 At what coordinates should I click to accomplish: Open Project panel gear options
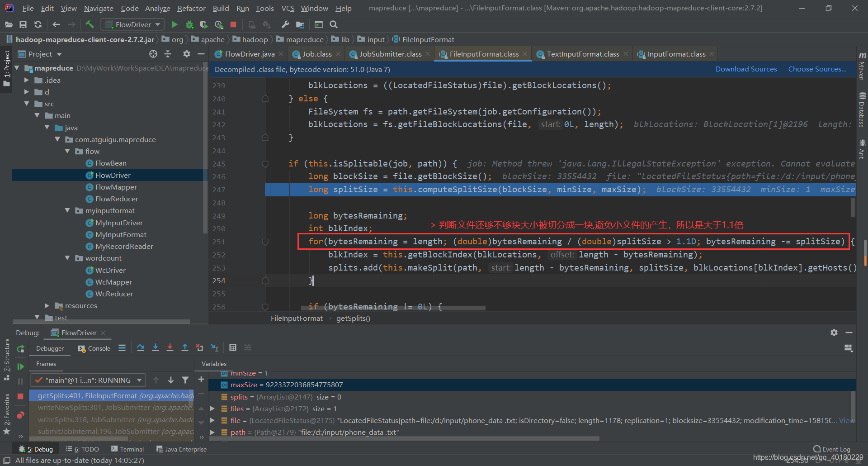186,54
